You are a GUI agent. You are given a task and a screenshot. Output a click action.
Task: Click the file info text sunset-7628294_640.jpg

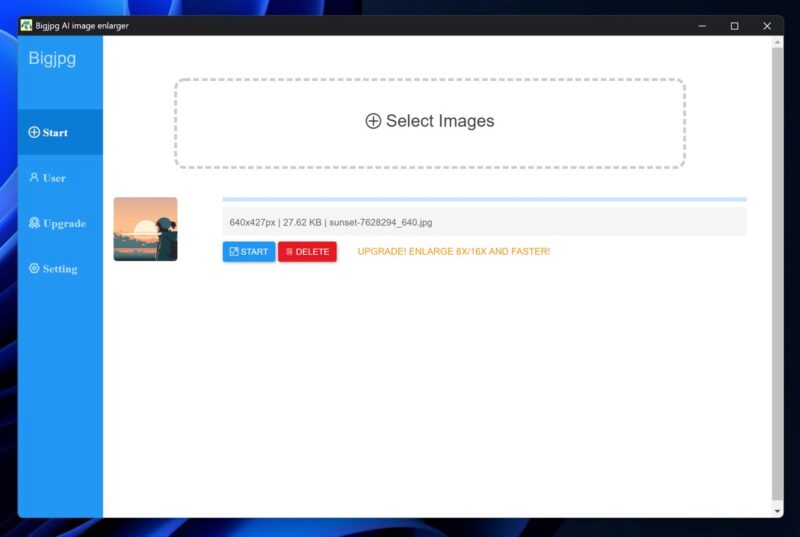pyautogui.click(x=381, y=222)
